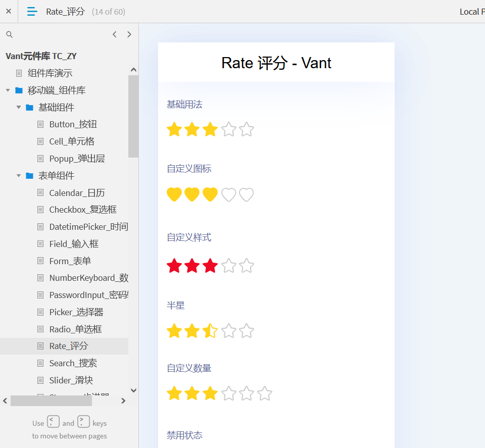Toggle the sitemap hamburger menu icon
This screenshot has height=448, width=485.
(32, 12)
